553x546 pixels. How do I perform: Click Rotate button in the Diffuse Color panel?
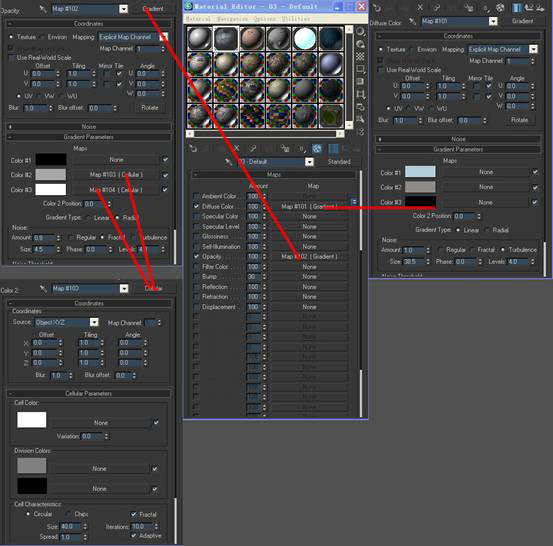[x=519, y=120]
